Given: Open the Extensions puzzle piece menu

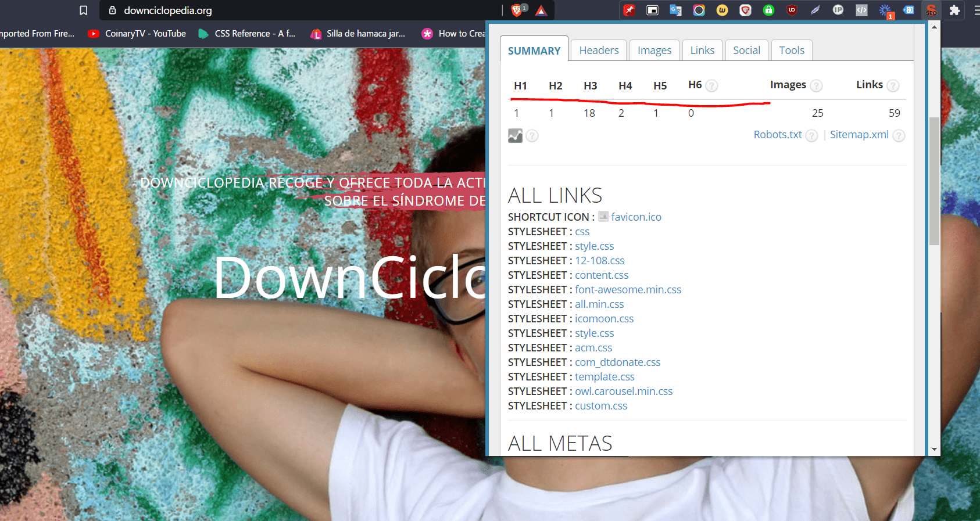Looking at the screenshot, I should [x=954, y=10].
